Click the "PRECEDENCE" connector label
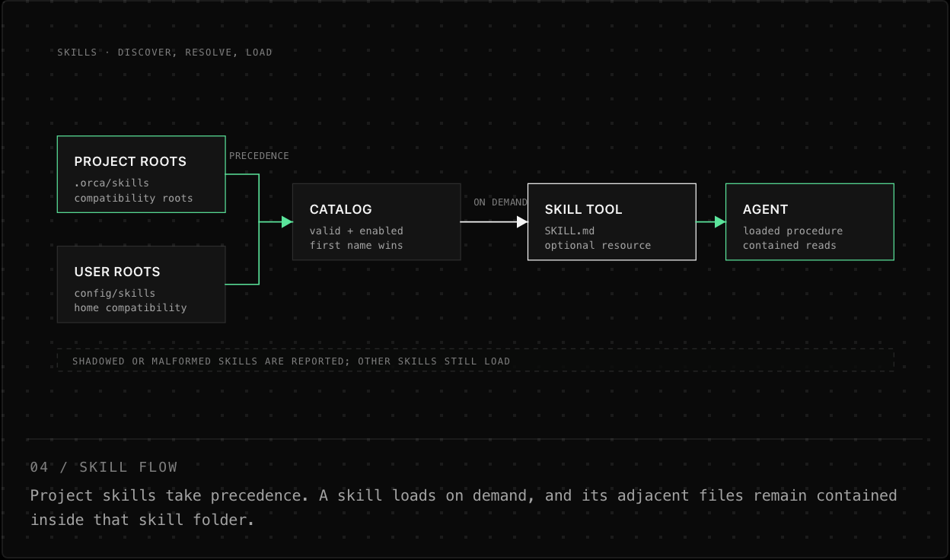 (259, 156)
